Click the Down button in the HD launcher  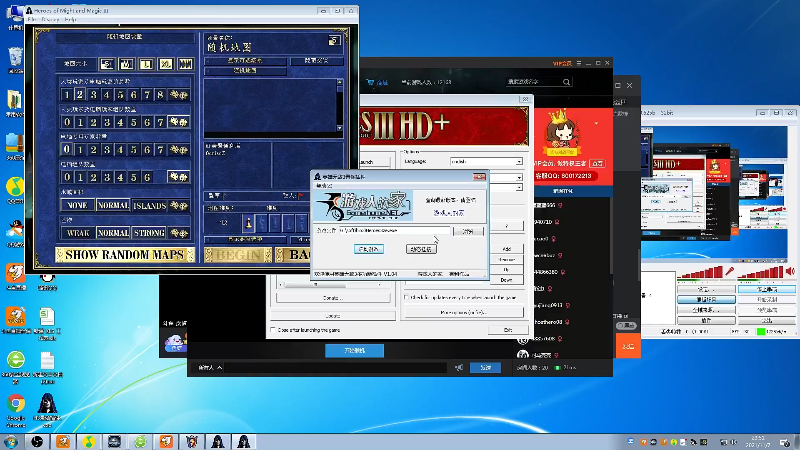click(507, 280)
